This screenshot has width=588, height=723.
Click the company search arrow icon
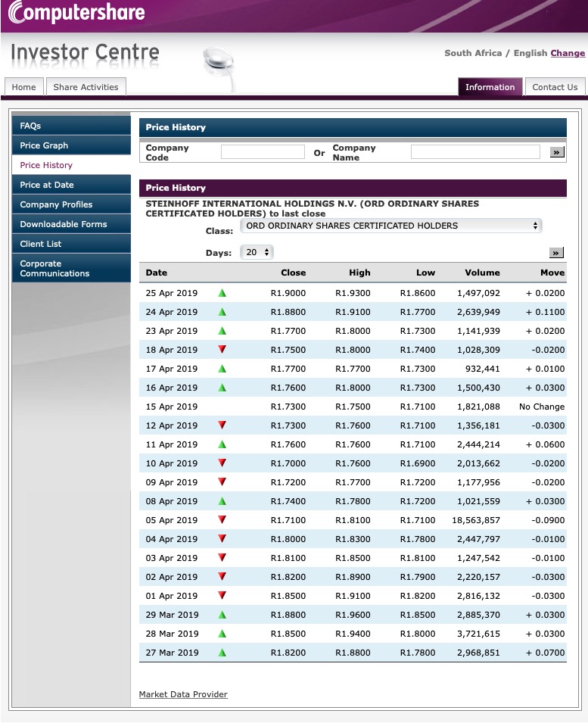556,151
